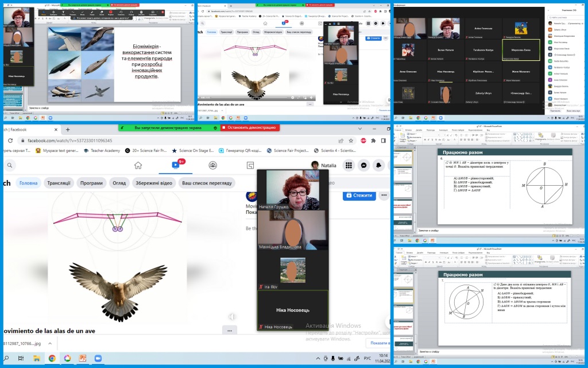This screenshot has height=368, width=588.
Task: Open Natalia profile in large Facebook window
Action: pyautogui.click(x=324, y=165)
